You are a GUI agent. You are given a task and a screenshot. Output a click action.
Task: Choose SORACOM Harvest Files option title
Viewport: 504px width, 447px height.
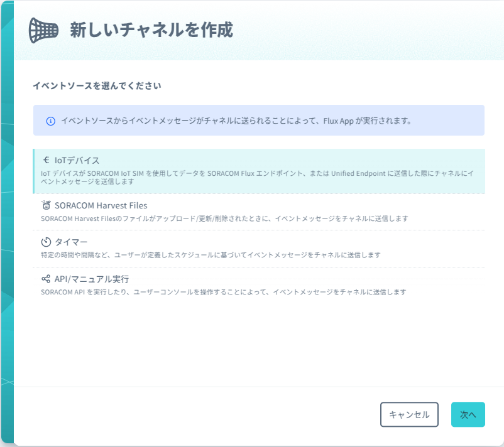pyautogui.click(x=101, y=205)
